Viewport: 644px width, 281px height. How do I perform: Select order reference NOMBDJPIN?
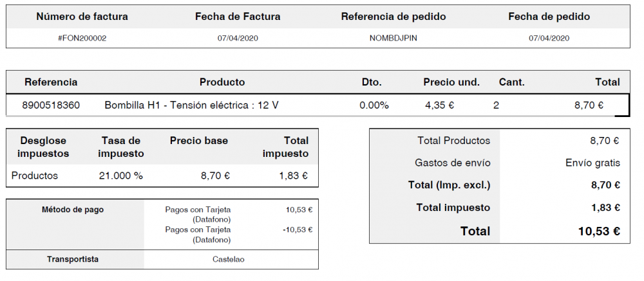393,38
